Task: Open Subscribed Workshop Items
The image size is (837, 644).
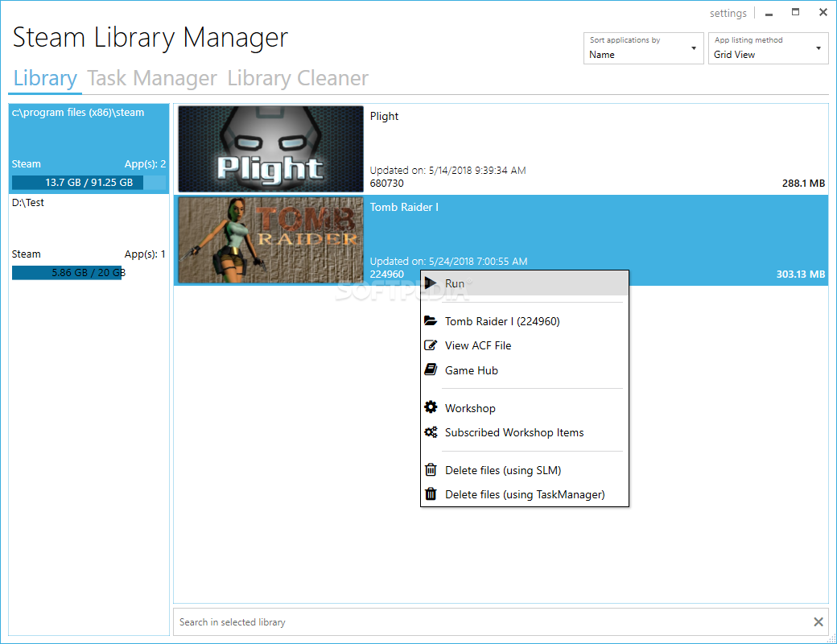Action: coord(525,432)
